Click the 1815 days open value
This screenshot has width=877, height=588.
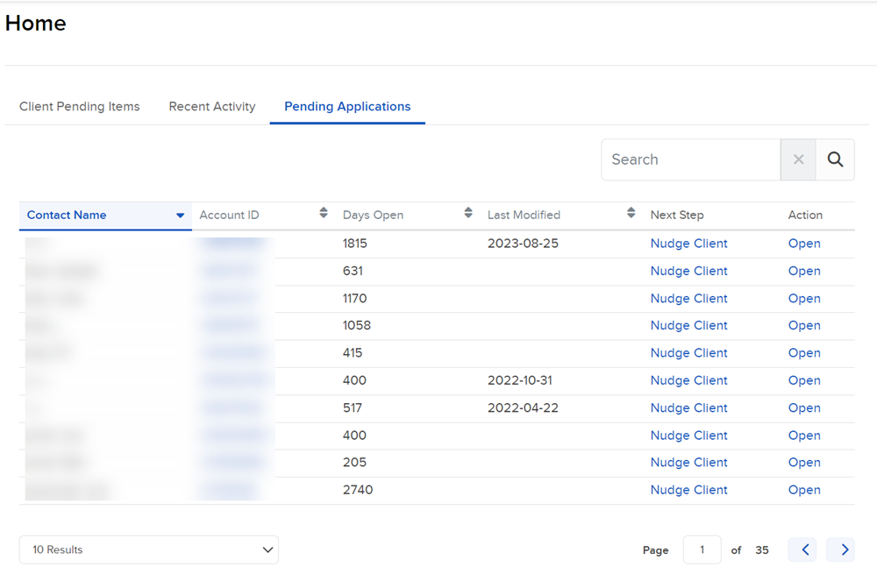pos(354,243)
